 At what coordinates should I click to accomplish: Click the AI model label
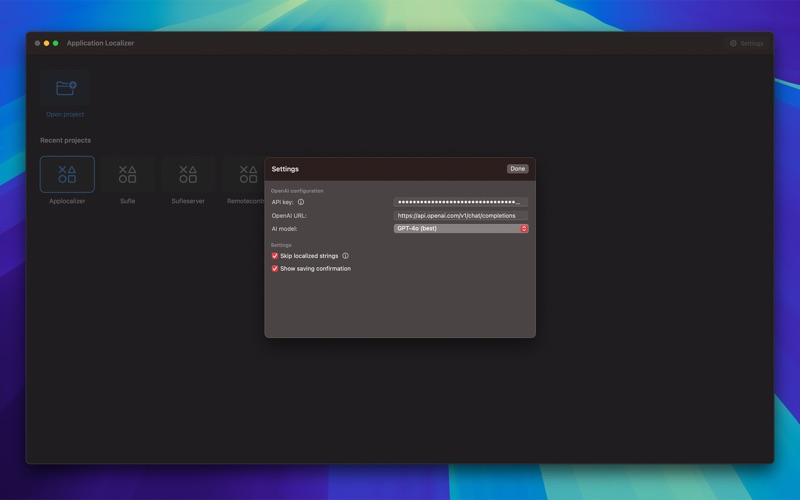(x=284, y=229)
